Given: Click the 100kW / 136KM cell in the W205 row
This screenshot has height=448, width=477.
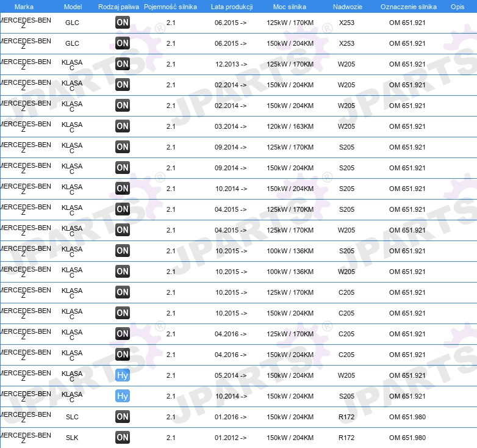Looking at the screenshot, I should pos(290,272).
